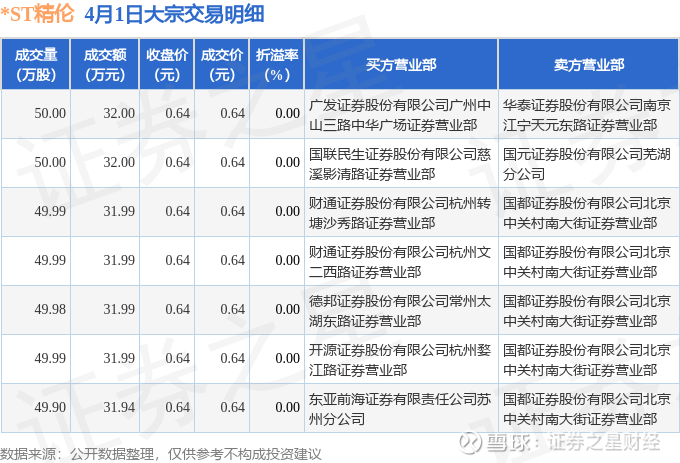The width and height of the screenshot is (680, 463).
Task: Click the volume value 49.90
Action: (50, 408)
